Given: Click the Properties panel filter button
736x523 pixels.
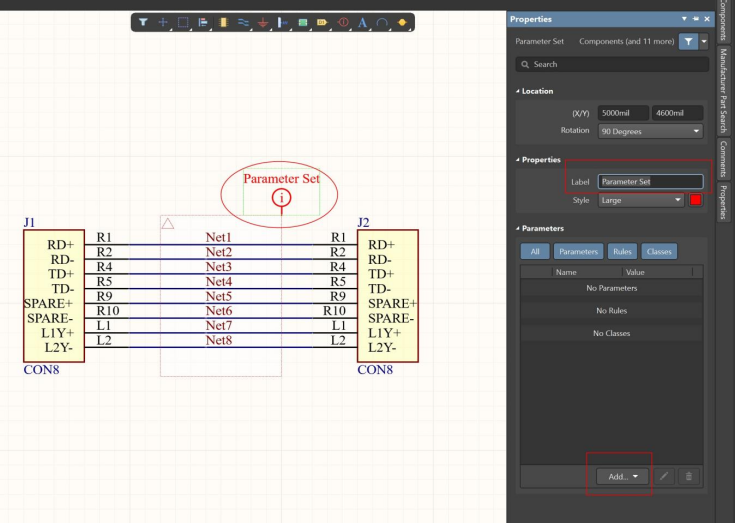Looking at the screenshot, I should 688,41.
